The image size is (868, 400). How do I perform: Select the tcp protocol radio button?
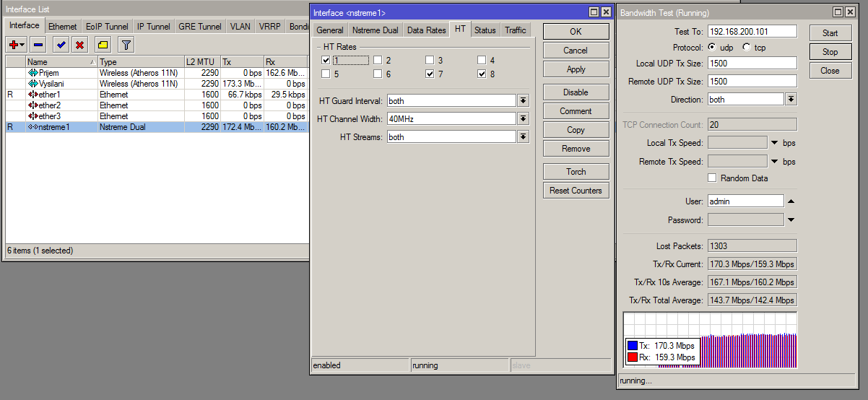[x=747, y=47]
